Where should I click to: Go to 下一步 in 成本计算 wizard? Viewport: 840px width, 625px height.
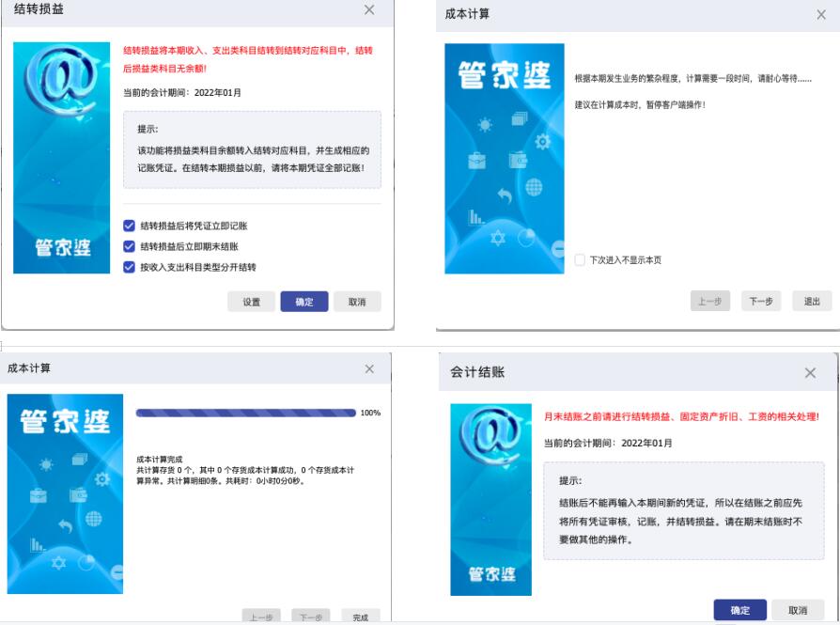point(761,302)
